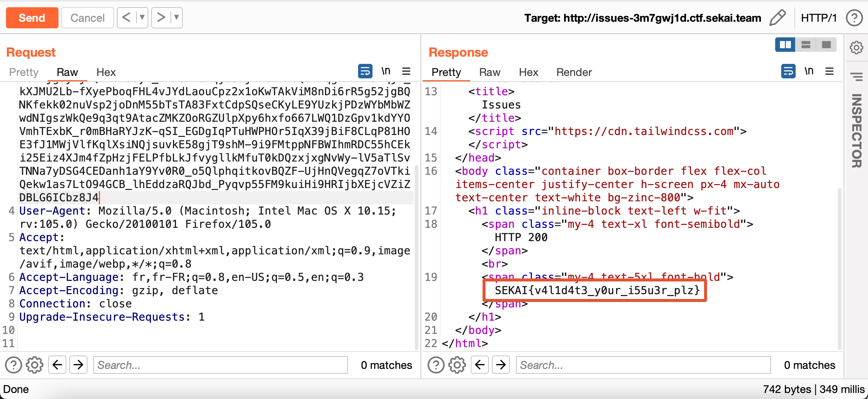Viewport: 868px width, 399px height.
Task: Go to previous match in Response search
Action: [480, 365]
